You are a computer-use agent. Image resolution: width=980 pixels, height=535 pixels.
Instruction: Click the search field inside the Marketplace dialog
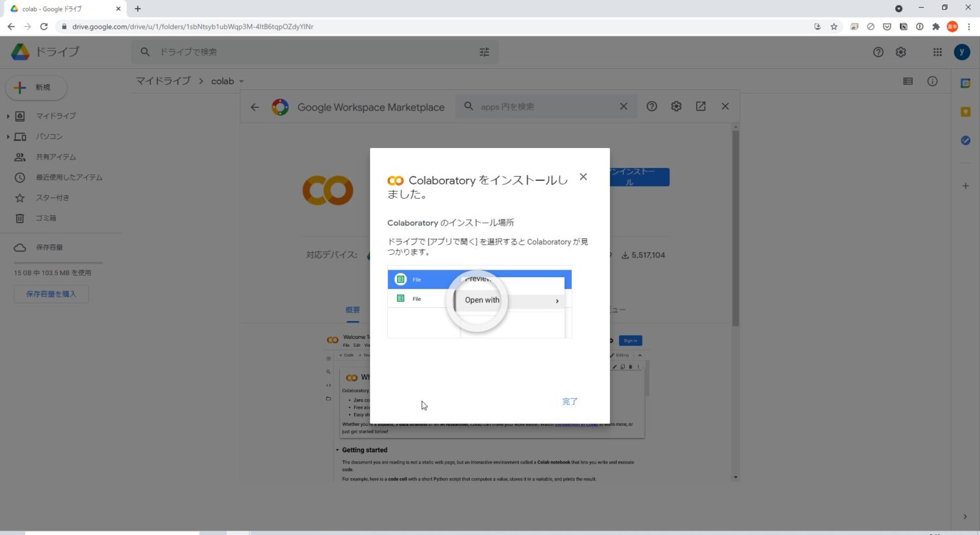tap(547, 106)
